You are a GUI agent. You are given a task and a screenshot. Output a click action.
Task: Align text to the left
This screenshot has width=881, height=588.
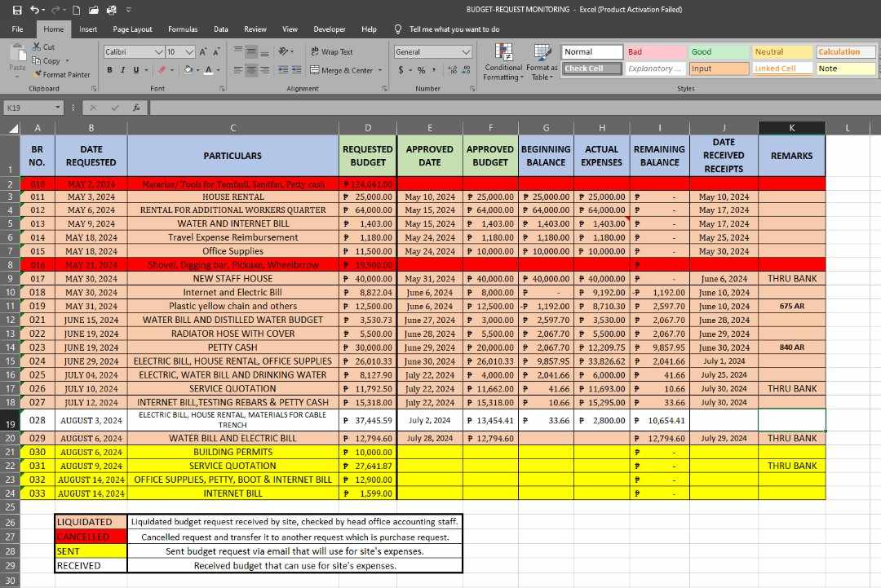click(x=238, y=70)
